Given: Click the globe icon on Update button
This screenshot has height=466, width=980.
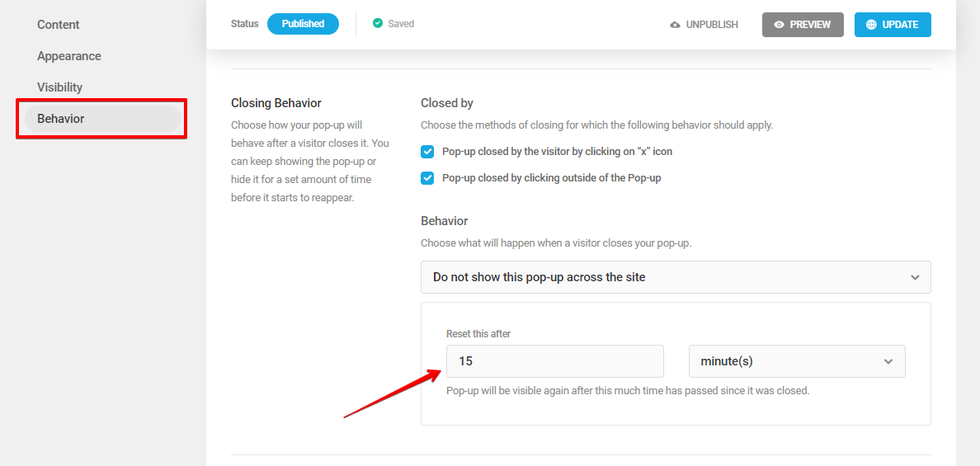Looking at the screenshot, I should [871, 25].
